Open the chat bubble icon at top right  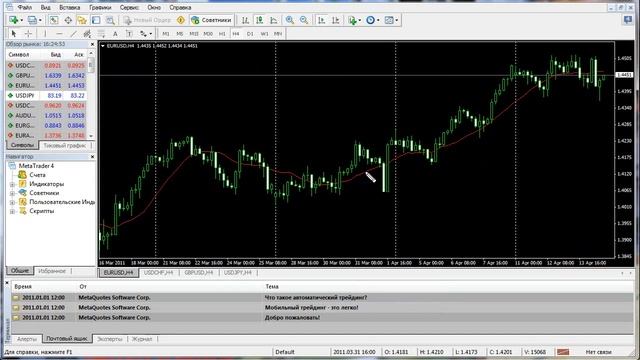[x=628, y=20]
